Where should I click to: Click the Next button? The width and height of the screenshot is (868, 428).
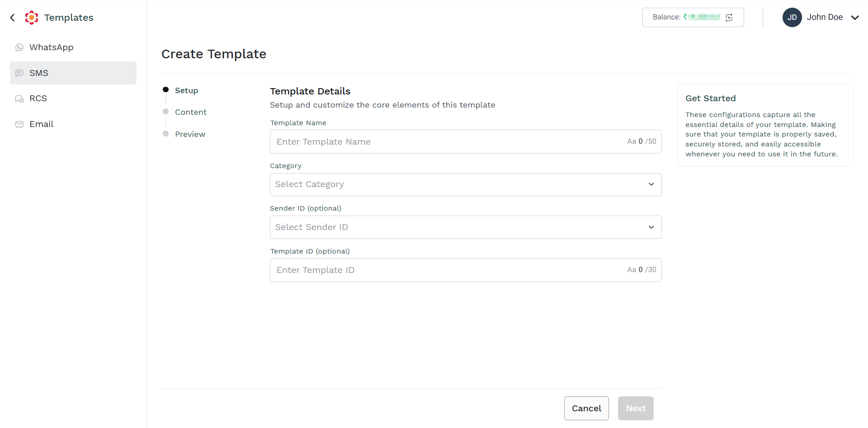pyautogui.click(x=636, y=408)
